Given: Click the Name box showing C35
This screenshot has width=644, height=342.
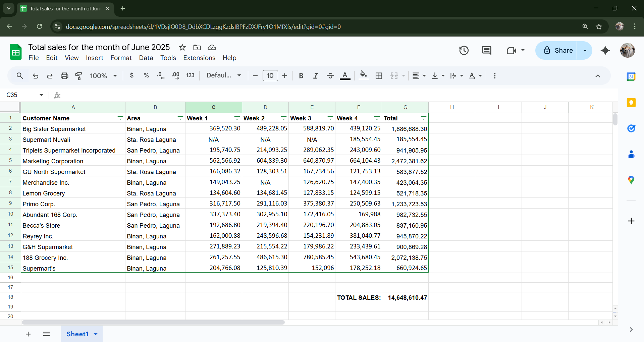Looking at the screenshot, I should click(20, 95).
